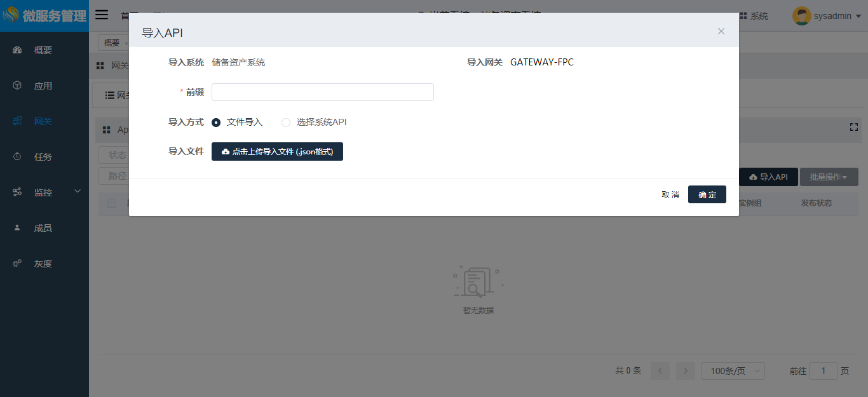Open 灰度 grayscale release in sidebar
868x397 pixels.
pyautogui.click(x=43, y=264)
